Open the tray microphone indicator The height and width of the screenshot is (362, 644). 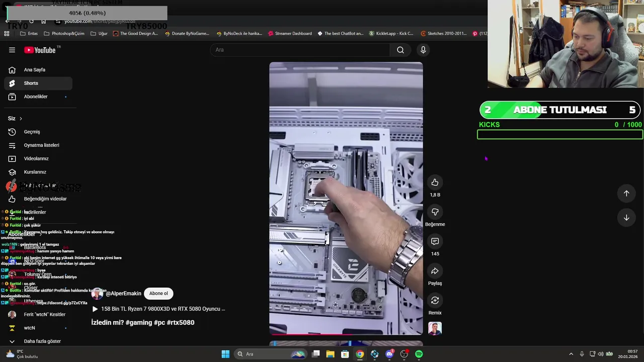582,354
